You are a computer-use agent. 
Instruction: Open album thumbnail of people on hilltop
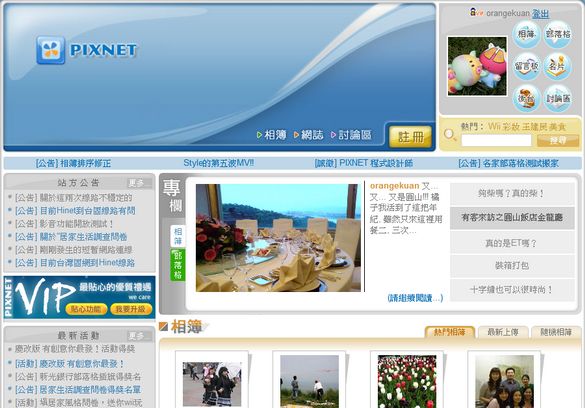click(309, 382)
